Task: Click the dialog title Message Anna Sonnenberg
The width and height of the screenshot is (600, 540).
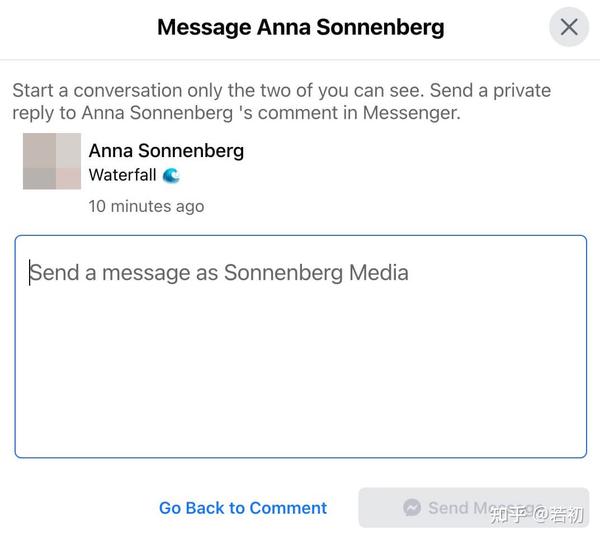Action: [301, 27]
